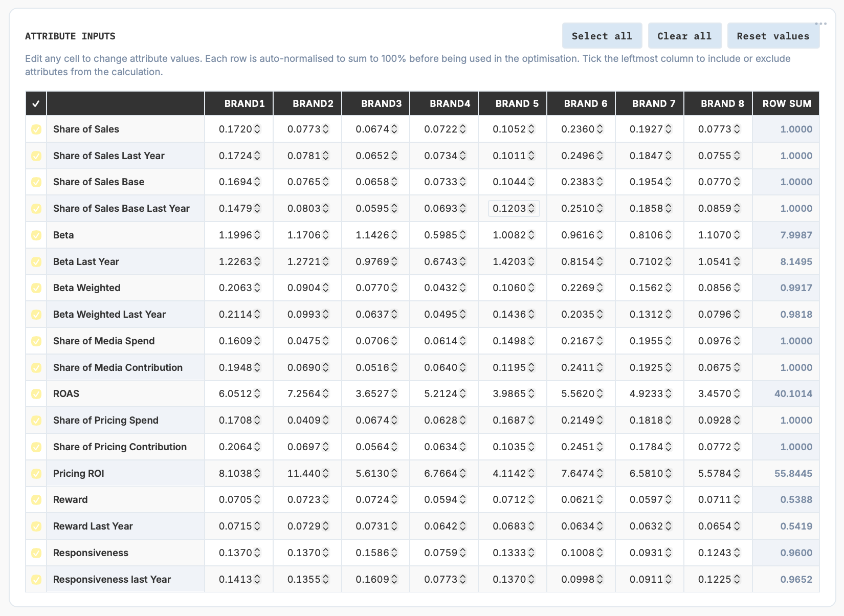
Task: Click the ROW SUM column header
Action: [787, 104]
